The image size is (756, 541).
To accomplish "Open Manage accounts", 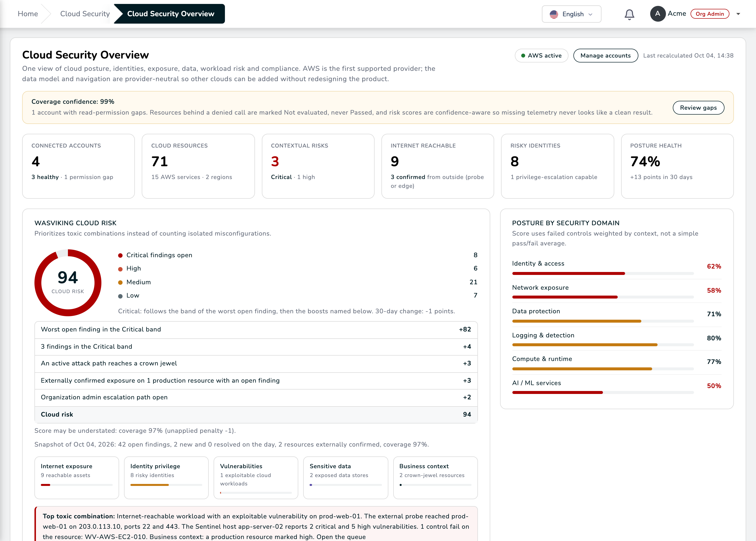I will coord(605,56).
